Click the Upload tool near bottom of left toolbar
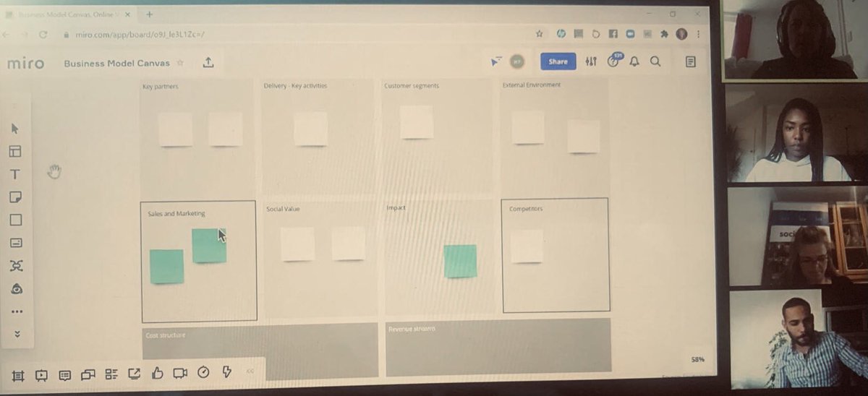The image size is (868, 396). pyautogui.click(x=17, y=288)
